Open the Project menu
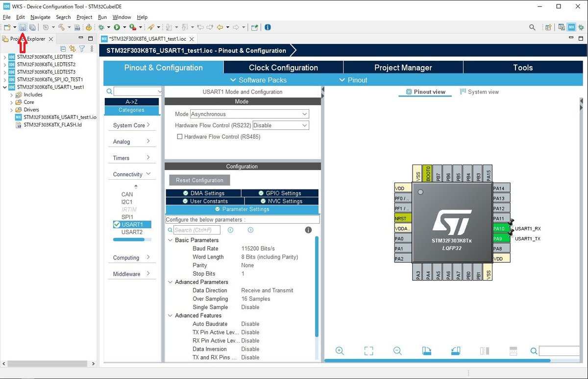 point(84,17)
